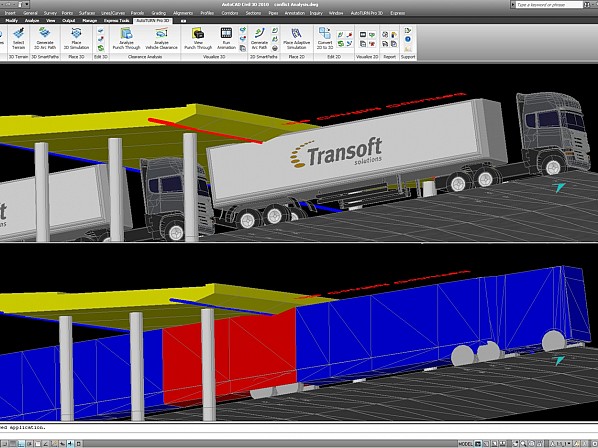Image resolution: width=598 pixels, height=448 pixels.
Task: Open the Pipes menu
Action: 273,13
